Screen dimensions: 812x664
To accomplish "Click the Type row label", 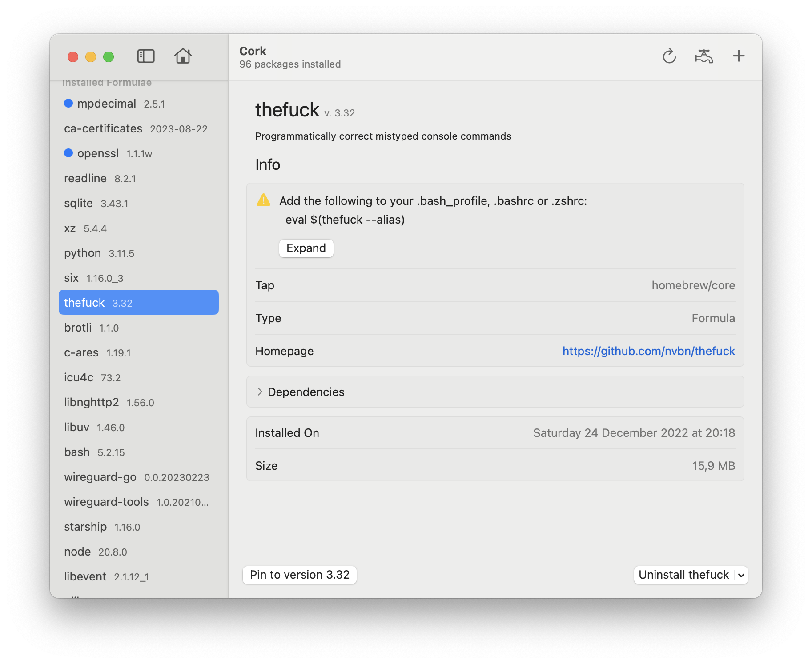I will (x=268, y=318).
